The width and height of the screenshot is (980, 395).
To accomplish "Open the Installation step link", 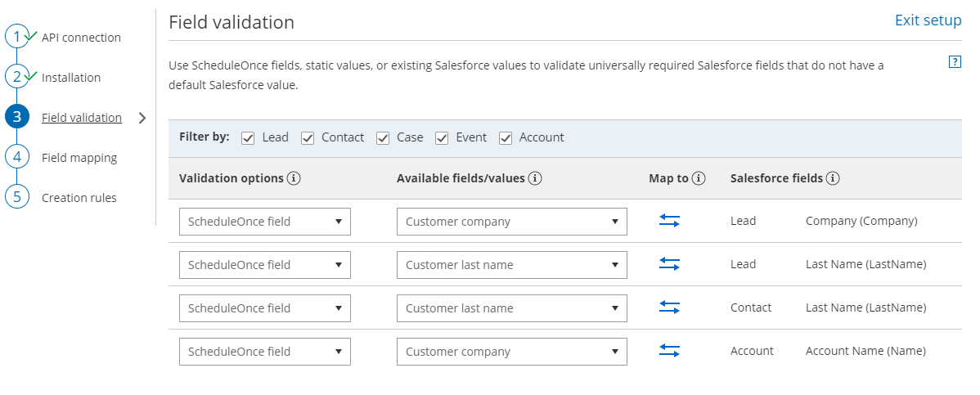I will 71,78.
